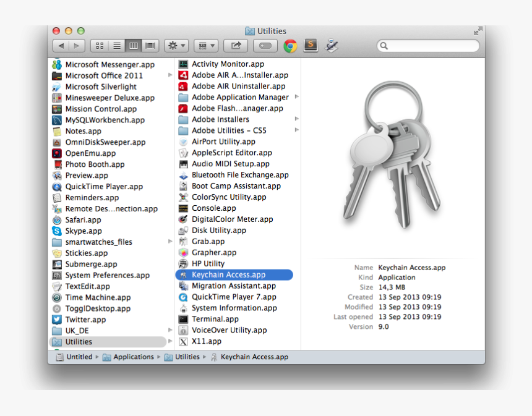Expand the Adobe Utilities – CS5 folder arrow

(296, 130)
